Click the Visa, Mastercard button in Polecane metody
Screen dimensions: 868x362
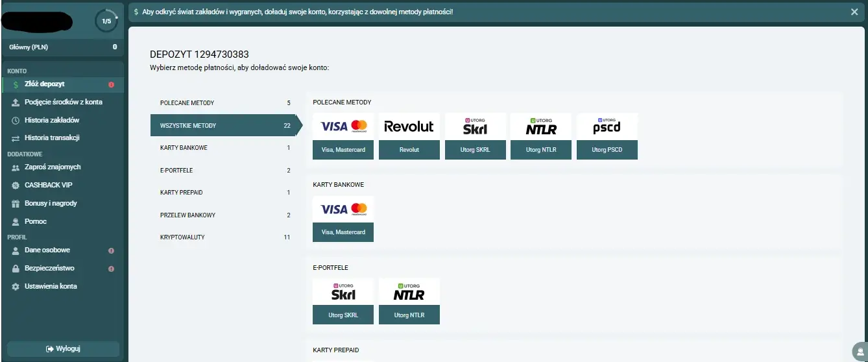343,150
